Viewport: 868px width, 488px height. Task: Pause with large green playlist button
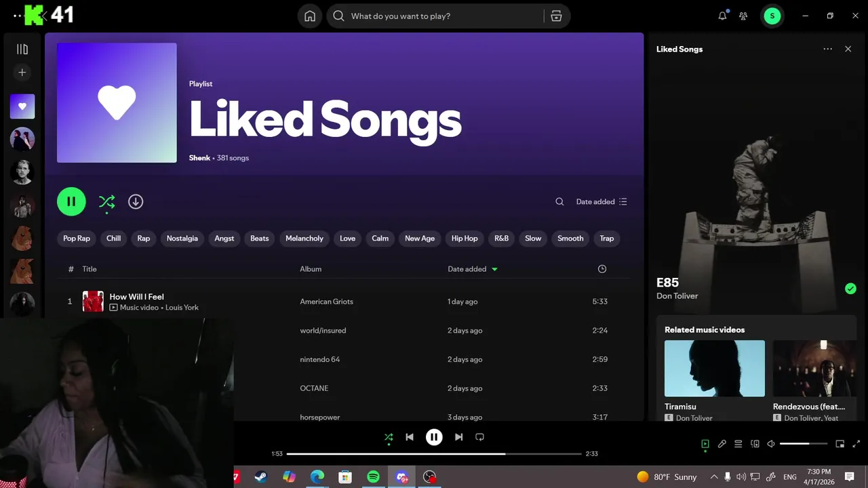pos(71,201)
